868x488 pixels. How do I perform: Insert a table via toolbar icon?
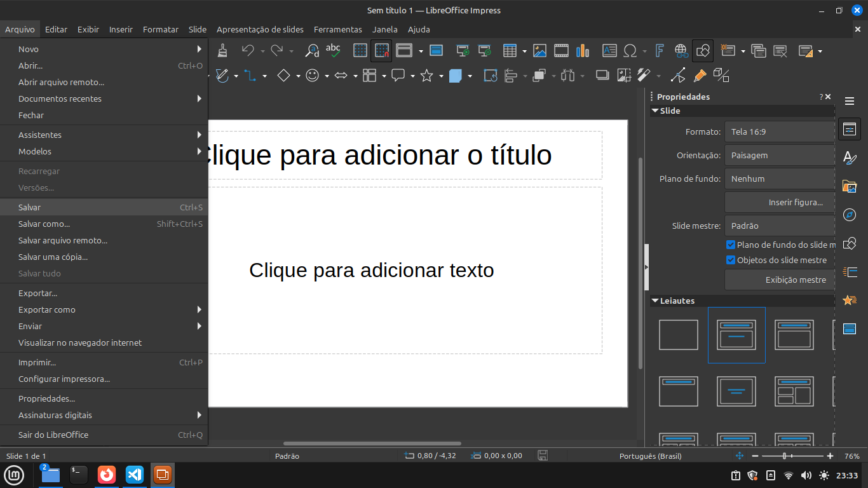[510, 50]
